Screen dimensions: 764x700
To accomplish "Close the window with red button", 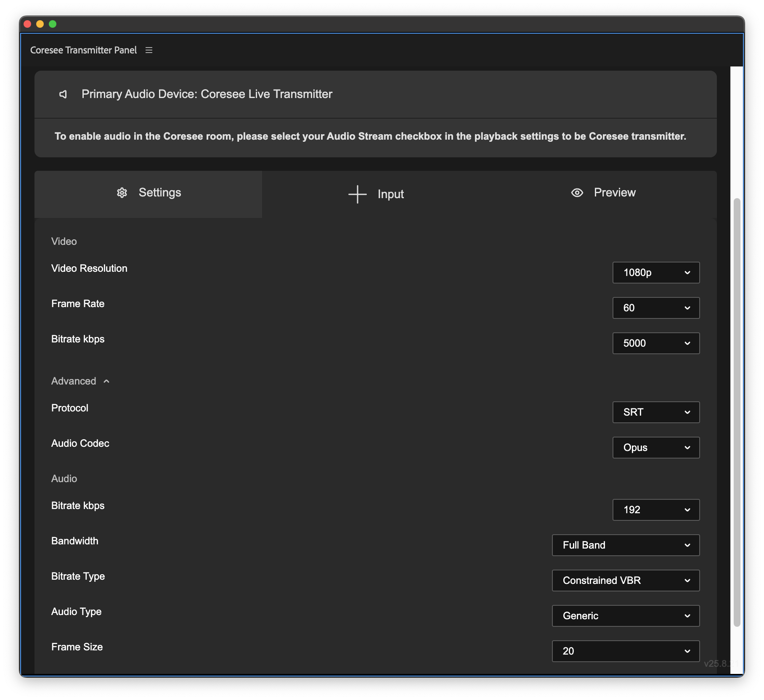I will (x=28, y=24).
